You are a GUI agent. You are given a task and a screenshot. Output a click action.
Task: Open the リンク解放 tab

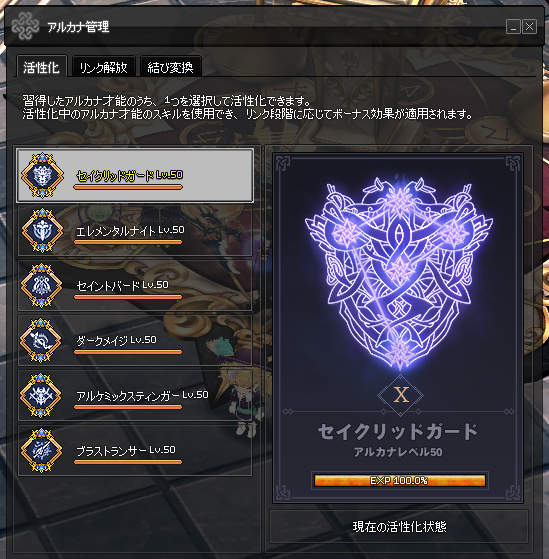(x=103, y=67)
